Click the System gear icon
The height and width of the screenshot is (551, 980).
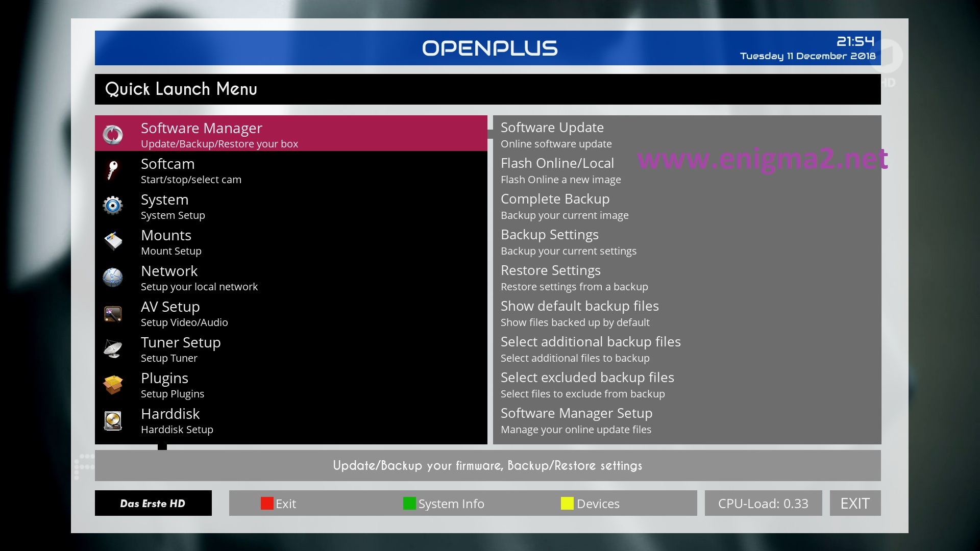(113, 206)
